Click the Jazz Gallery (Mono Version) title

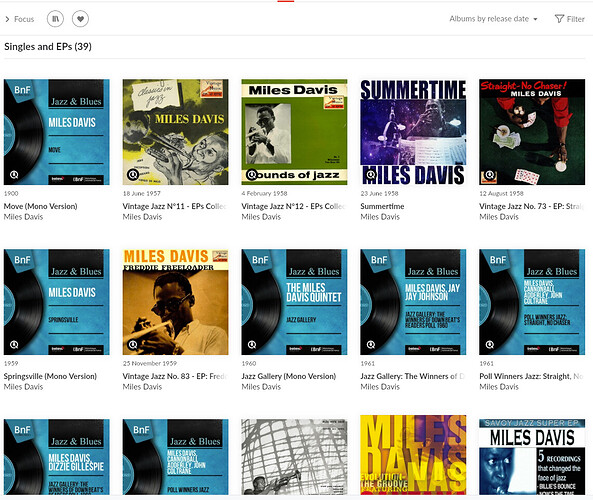[289, 376]
